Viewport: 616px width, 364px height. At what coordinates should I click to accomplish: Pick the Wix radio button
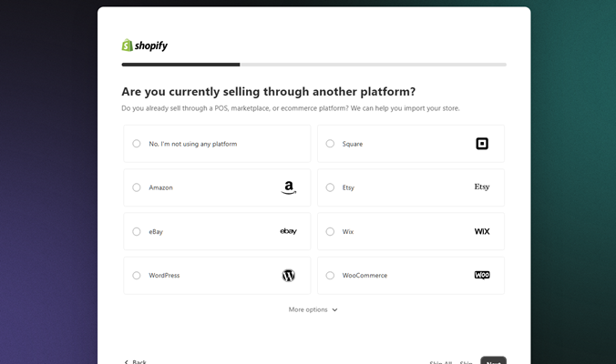(330, 231)
